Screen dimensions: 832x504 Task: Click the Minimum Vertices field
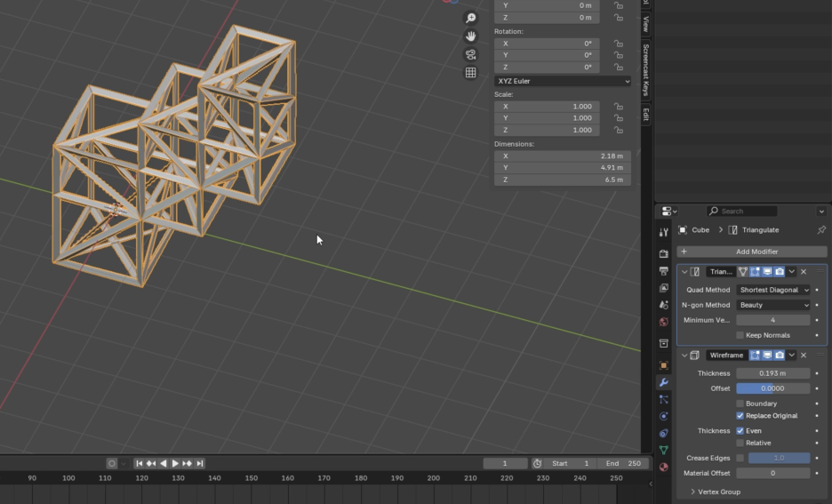pos(773,320)
